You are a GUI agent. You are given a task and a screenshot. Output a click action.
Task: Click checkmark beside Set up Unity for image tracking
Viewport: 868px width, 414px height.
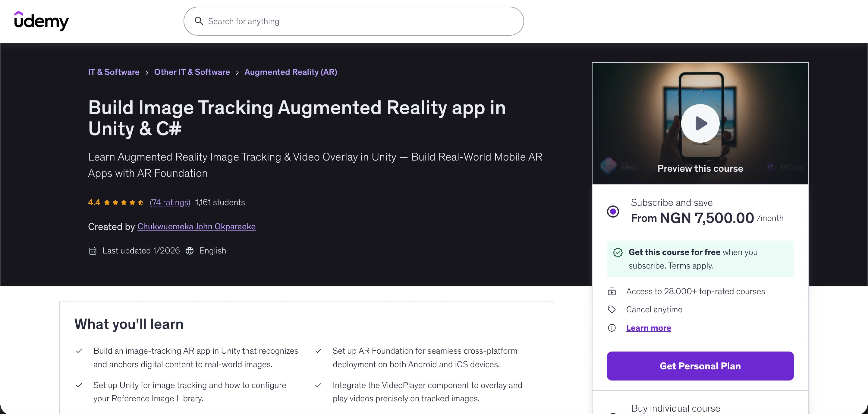tap(79, 385)
